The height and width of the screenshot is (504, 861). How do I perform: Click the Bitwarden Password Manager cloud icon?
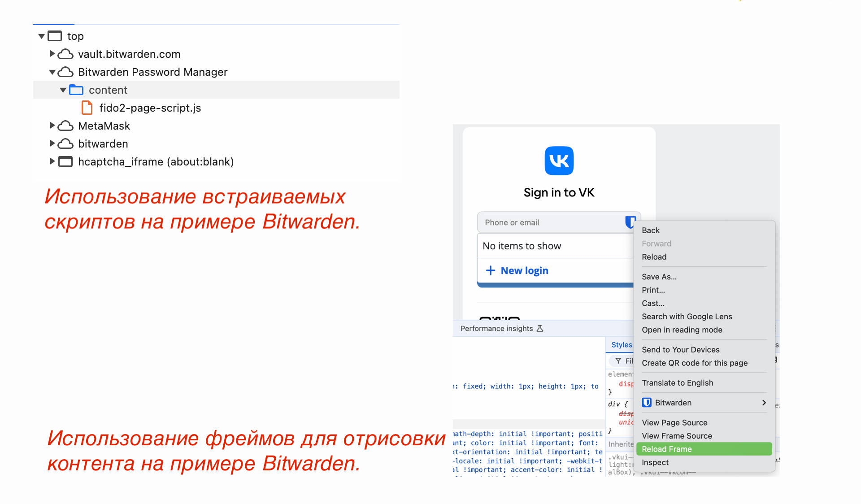coord(65,72)
